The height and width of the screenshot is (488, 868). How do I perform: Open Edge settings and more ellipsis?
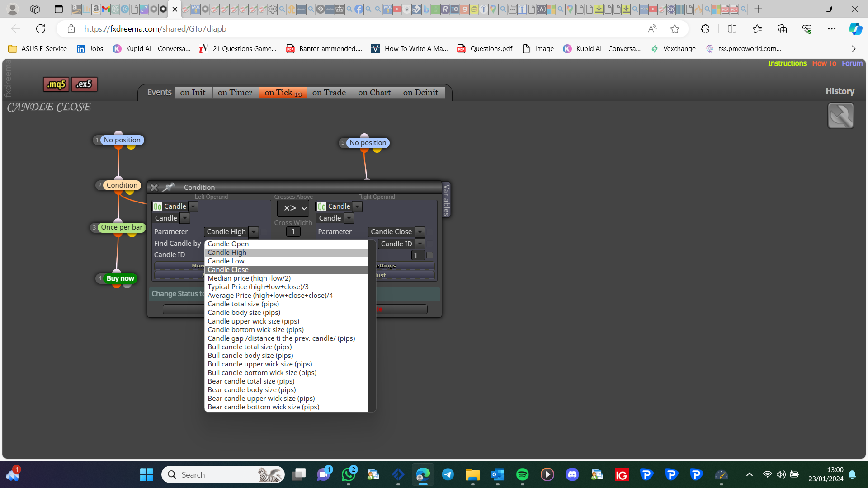coord(831,29)
